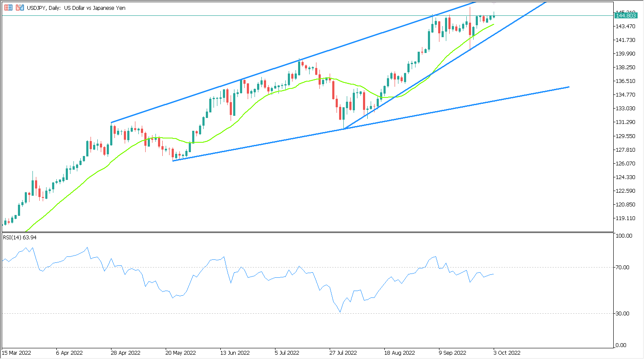Click the one-click trading panel icon
644x359 pixels.
[x=9, y=8]
